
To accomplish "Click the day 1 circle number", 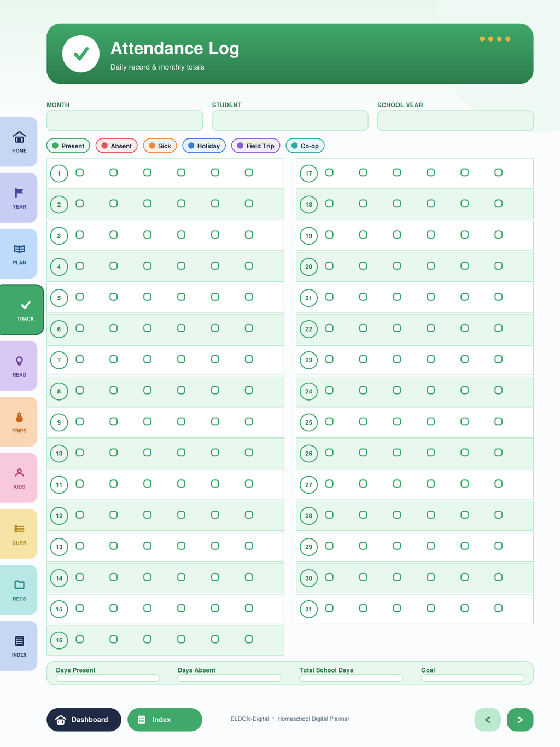I will point(59,173).
